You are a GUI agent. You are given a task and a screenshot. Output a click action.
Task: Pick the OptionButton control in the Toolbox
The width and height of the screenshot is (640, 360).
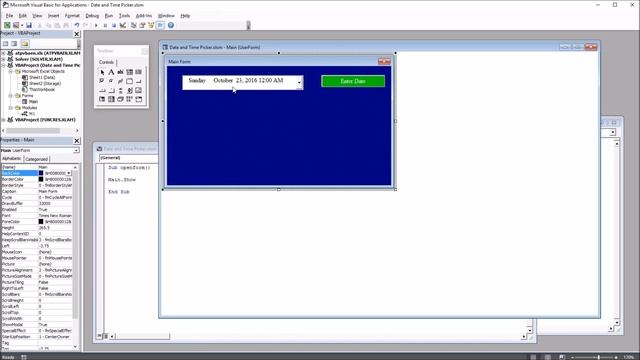(x=111, y=81)
